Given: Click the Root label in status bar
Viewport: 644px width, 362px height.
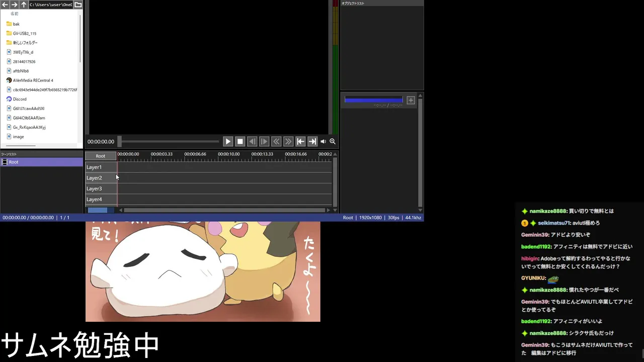Looking at the screenshot, I should [348, 218].
